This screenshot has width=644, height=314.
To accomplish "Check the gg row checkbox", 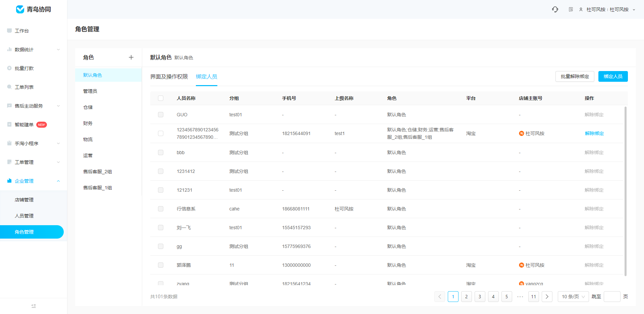I will 161,246.
